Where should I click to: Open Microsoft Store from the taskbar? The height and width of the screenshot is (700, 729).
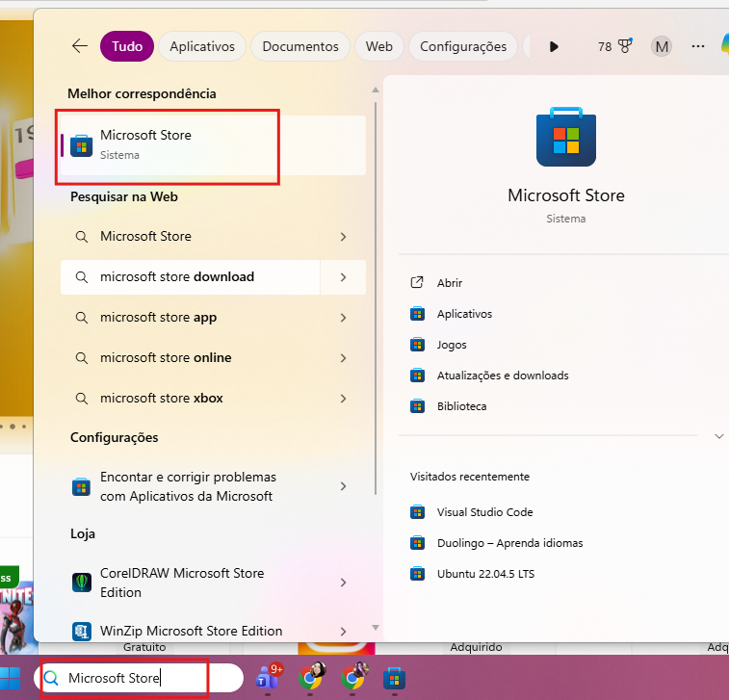pyautogui.click(x=394, y=679)
